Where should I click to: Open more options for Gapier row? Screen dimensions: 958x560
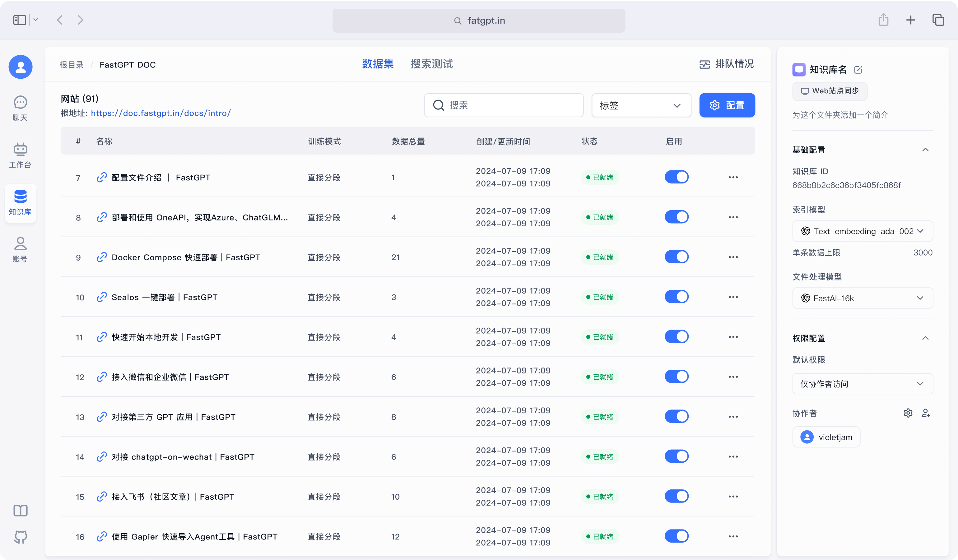733,536
